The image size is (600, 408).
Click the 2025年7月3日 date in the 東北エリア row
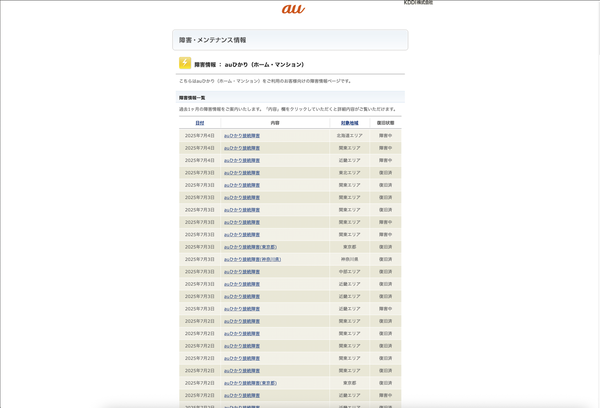click(200, 173)
